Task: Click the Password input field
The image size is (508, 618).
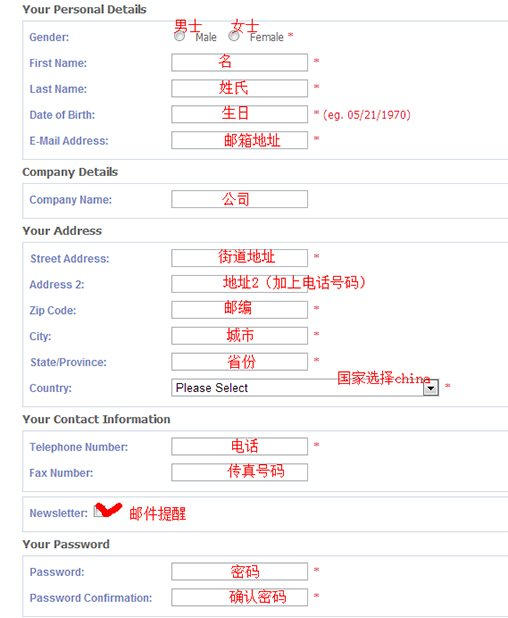Action: click(x=240, y=571)
